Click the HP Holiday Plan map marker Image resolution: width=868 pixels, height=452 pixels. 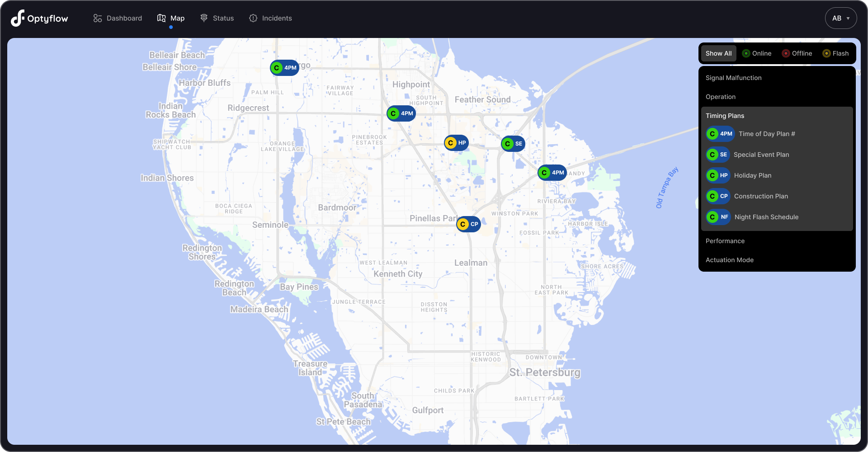pos(456,143)
